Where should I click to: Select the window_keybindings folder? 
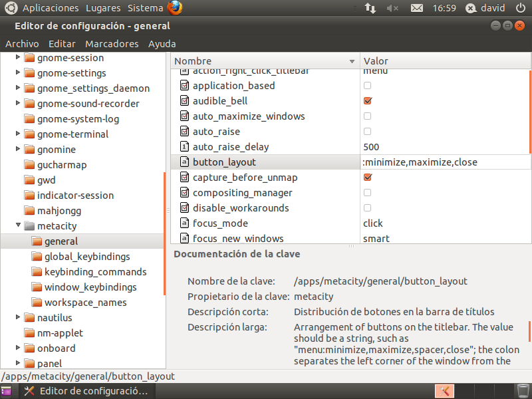point(90,287)
